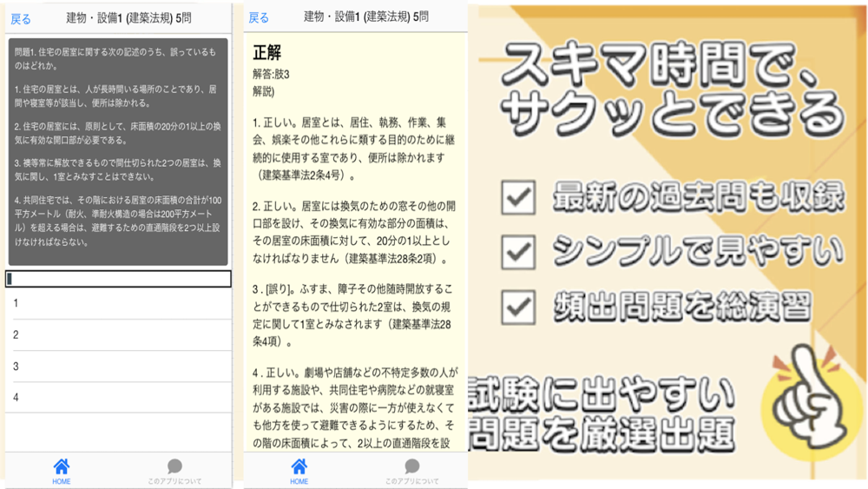Click the 頻出問題を総演習 label
This screenshot has height=489, width=868.
pos(682,307)
